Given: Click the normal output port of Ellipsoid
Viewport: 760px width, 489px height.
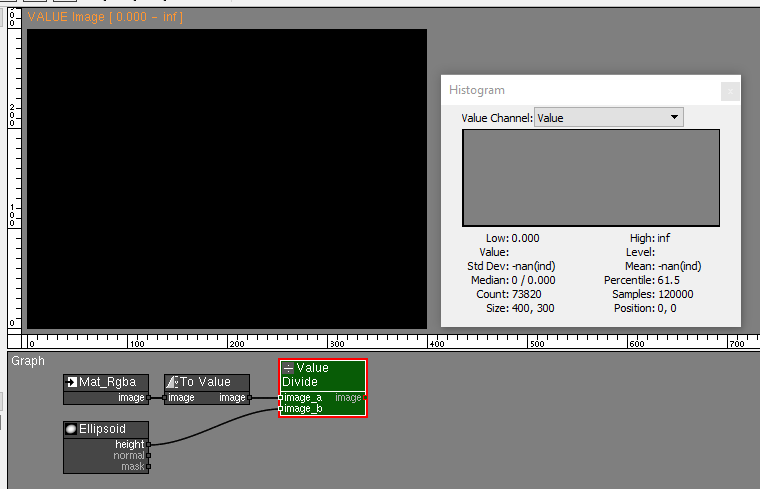Looking at the screenshot, I should pyautogui.click(x=149, y=455).
